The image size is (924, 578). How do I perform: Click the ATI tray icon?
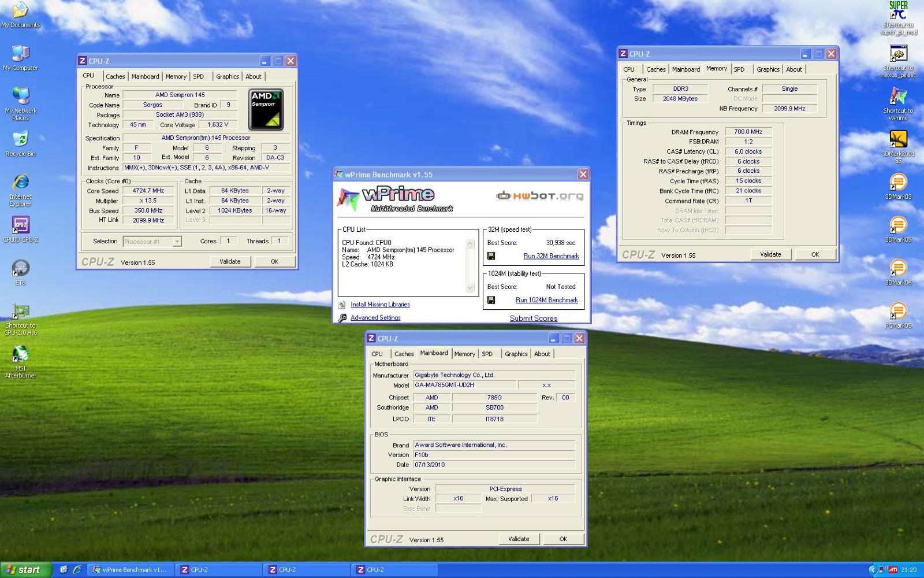(893, 569)
